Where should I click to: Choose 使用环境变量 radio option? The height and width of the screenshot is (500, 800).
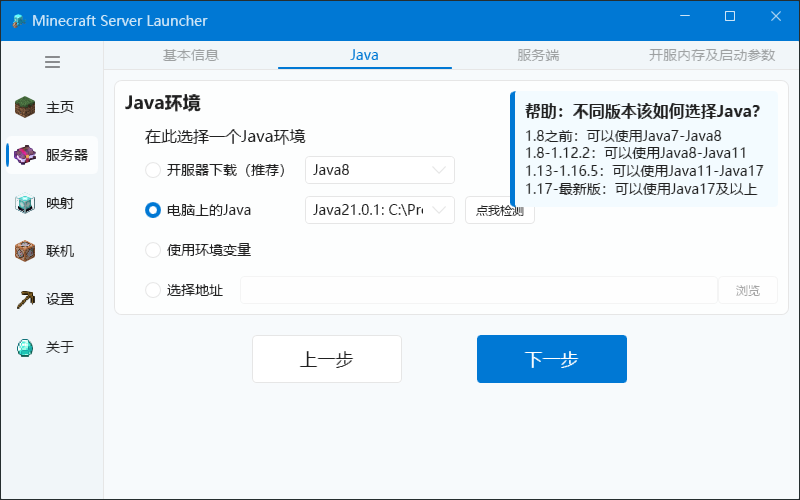153,250
